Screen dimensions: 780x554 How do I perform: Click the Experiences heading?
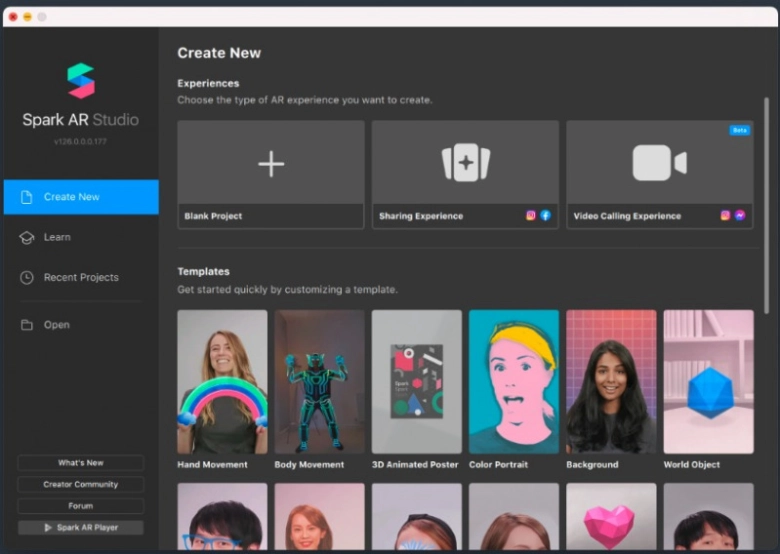pos(208,84)
